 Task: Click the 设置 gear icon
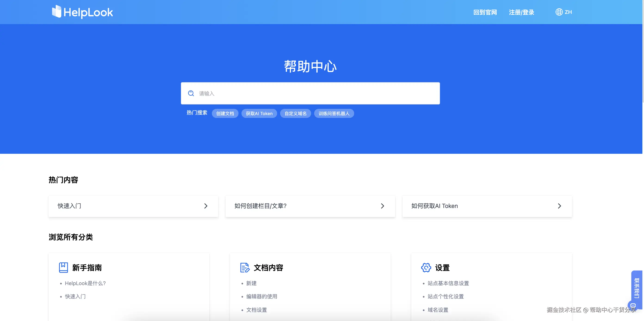426,267
